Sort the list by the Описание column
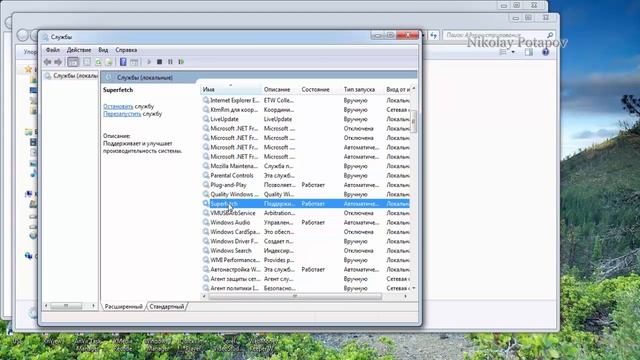This screenshot has height=360, width=640. (x=280, y=89)
